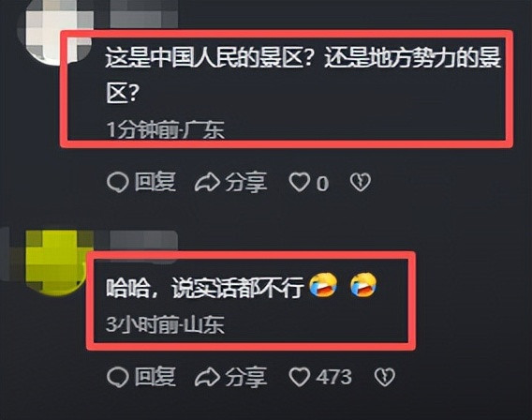
Task: Click the timestamp 1分钟前·广东
Action: coord(165,129)
